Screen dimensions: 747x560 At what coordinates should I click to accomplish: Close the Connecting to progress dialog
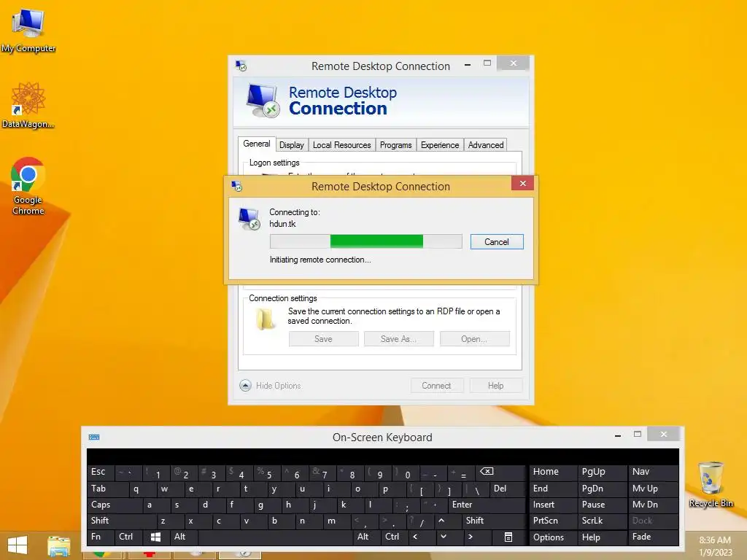coord(522,183)
